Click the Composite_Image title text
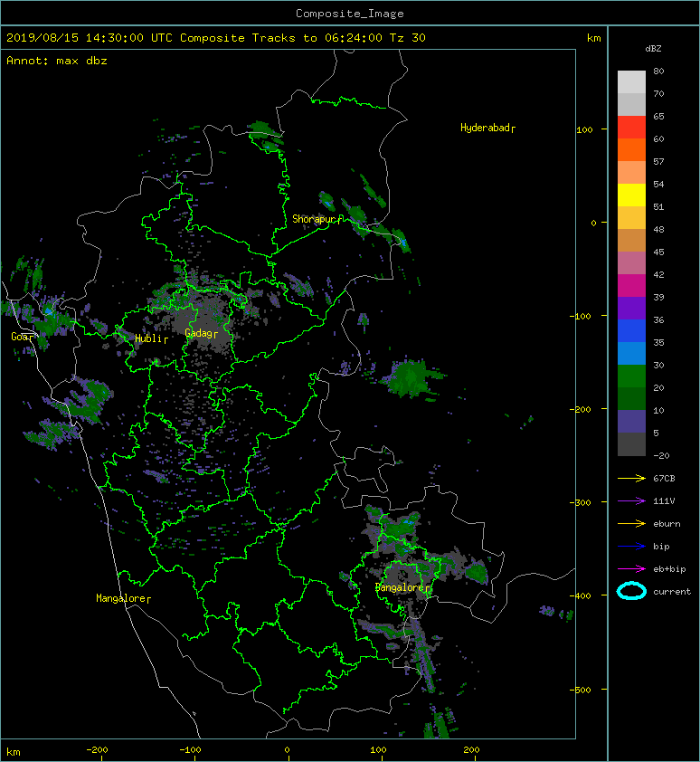The image size is (700, 762). coord(350,14)
